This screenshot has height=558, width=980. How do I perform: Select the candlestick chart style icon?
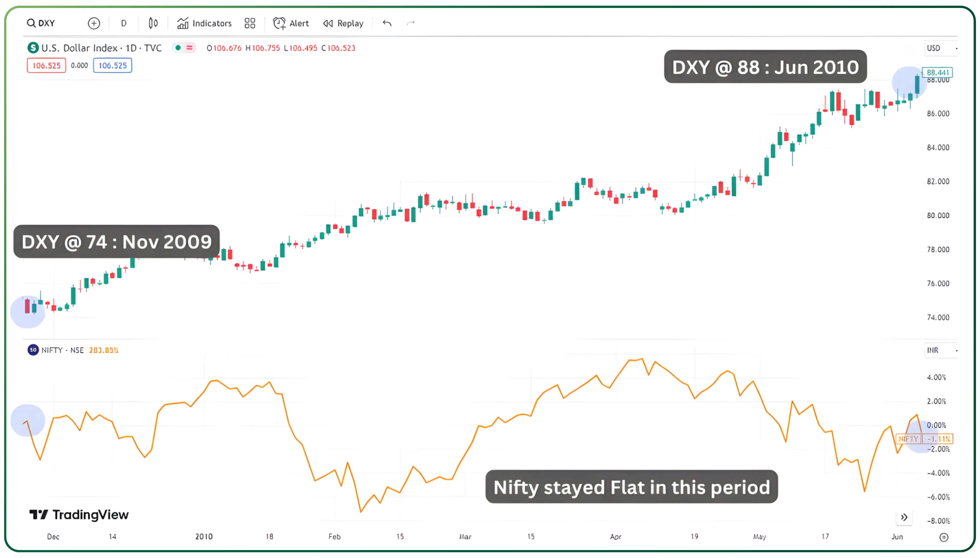[153, 23]
